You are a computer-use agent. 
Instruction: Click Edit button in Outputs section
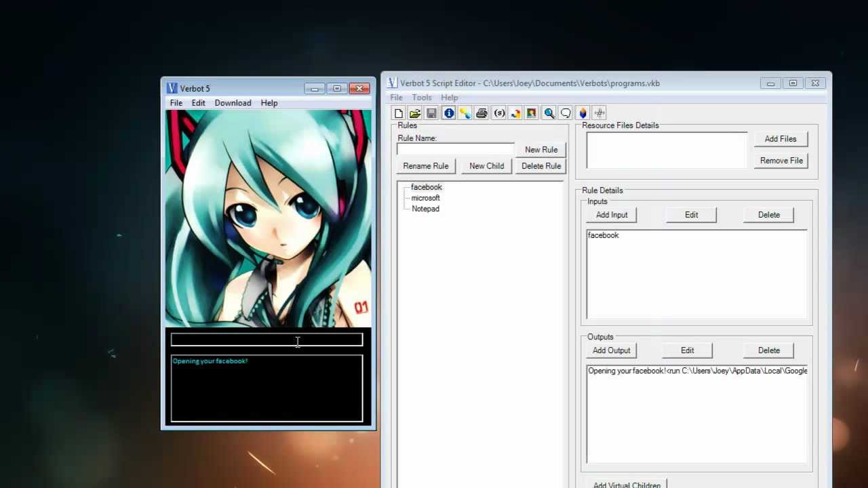[x=688, y=350]
